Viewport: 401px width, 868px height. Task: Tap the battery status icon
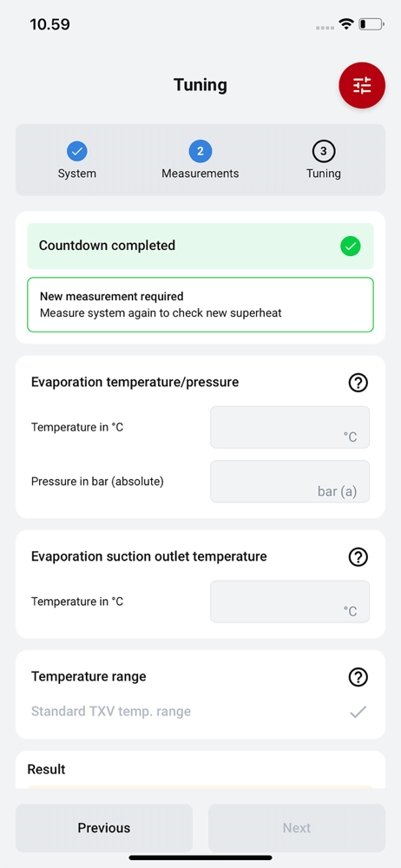click(371, 24)
